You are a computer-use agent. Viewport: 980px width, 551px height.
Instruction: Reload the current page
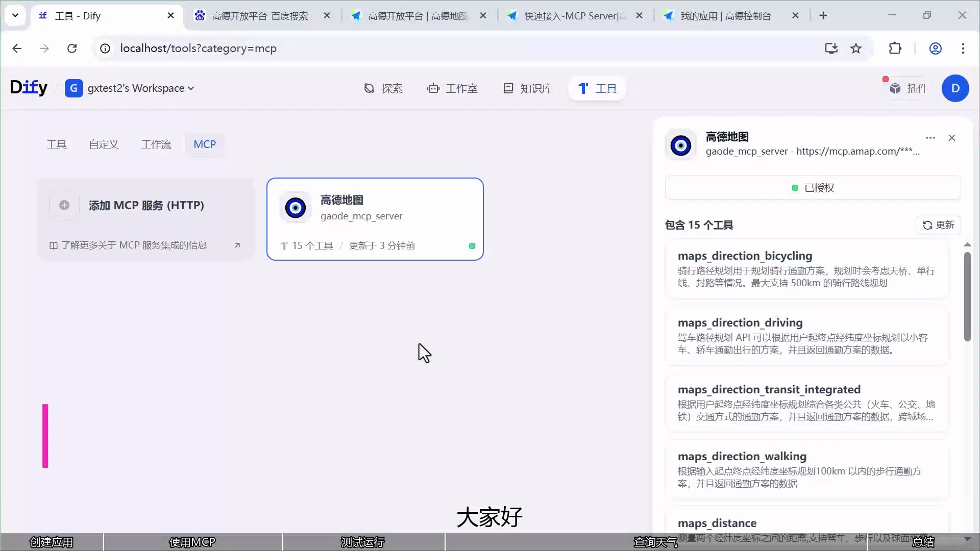point(72,48)
